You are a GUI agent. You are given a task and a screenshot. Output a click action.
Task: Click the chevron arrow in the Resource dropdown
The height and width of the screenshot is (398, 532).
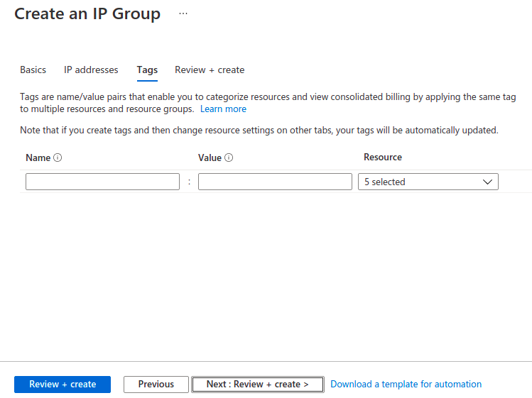pyautogui.click(x=487, y=182)
